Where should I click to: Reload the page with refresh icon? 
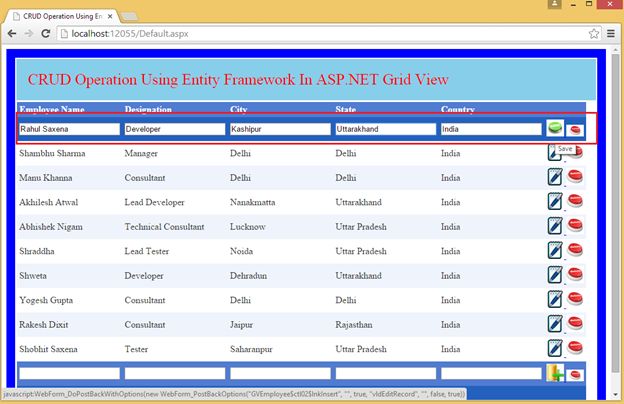click(x=46, y=33)
